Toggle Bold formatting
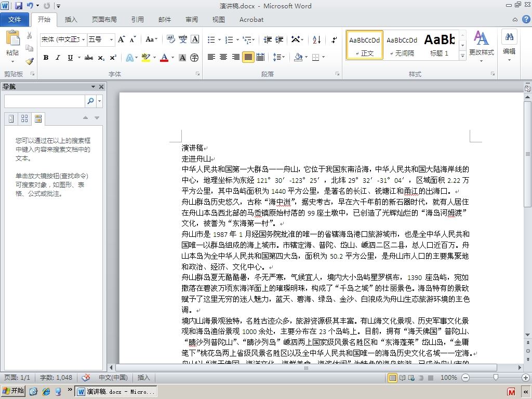532x399 pixels. [x=46, y=58]
